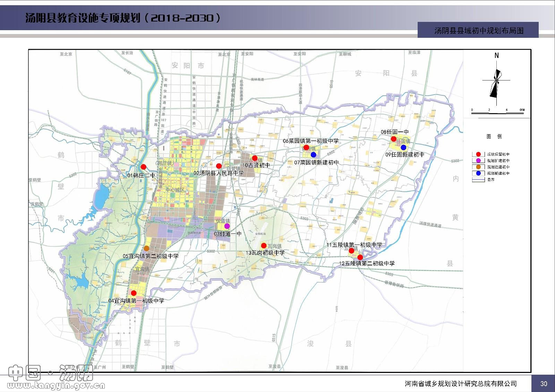Click the label text 06菜园镇第一初级中学
Screen dimensions: 555x392
311,141
